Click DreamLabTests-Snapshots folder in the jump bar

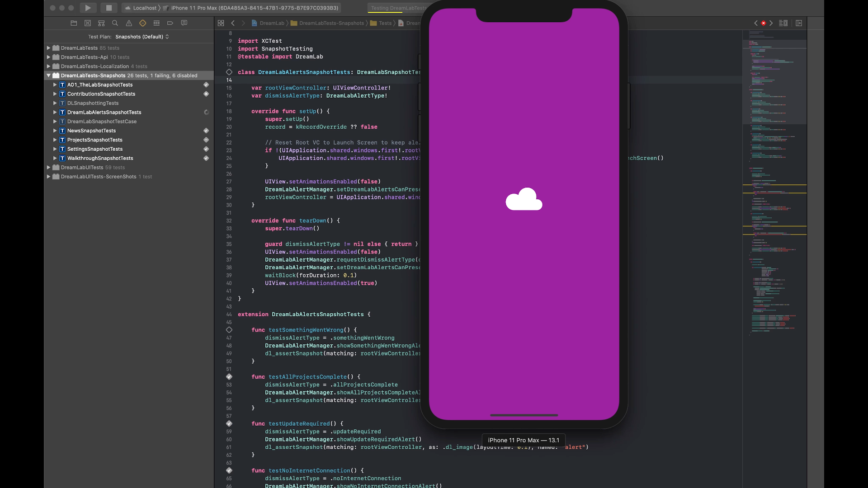click(x=327, y=23)
